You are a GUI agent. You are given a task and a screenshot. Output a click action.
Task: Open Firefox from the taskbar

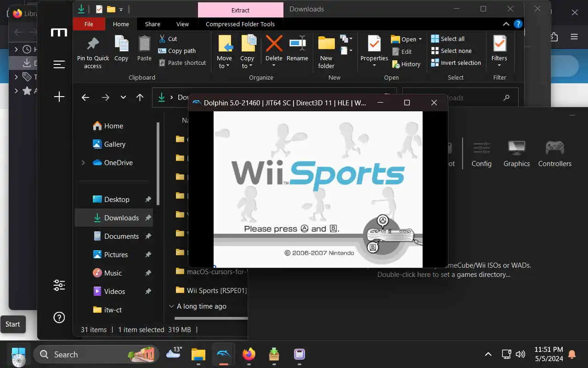[249, 354]
